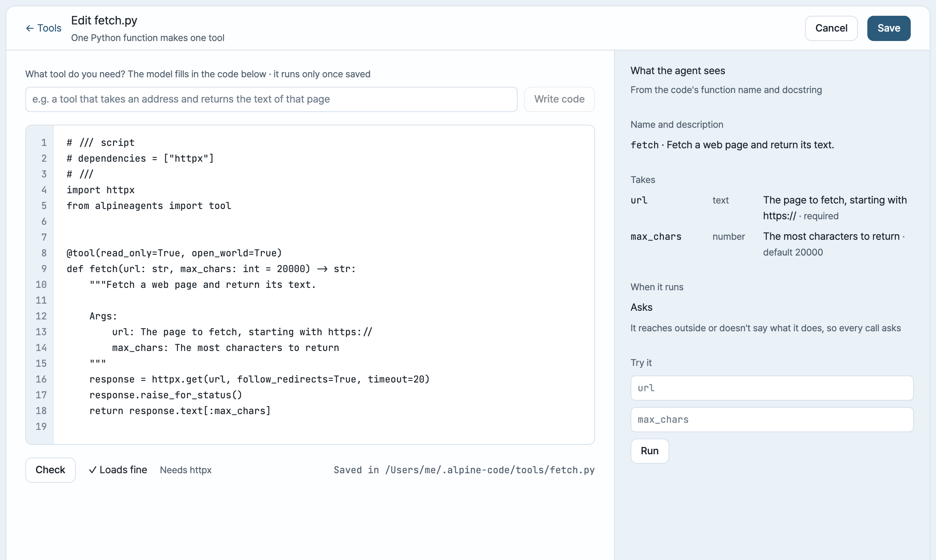Viewport: 936px width, 560px height.
Task: Click 'One Python function makes one tool' subtitle
Action: point(148,38)
